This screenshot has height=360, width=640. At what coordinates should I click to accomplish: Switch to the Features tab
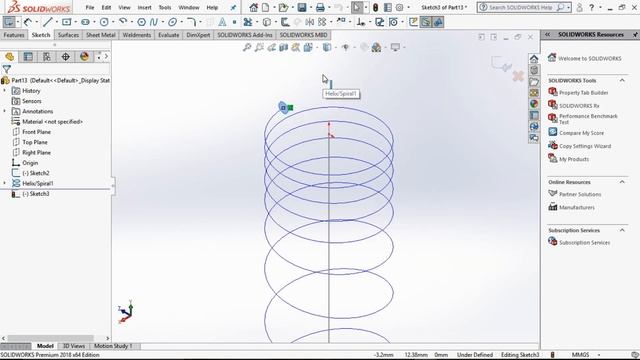click(x=13, y=35)
